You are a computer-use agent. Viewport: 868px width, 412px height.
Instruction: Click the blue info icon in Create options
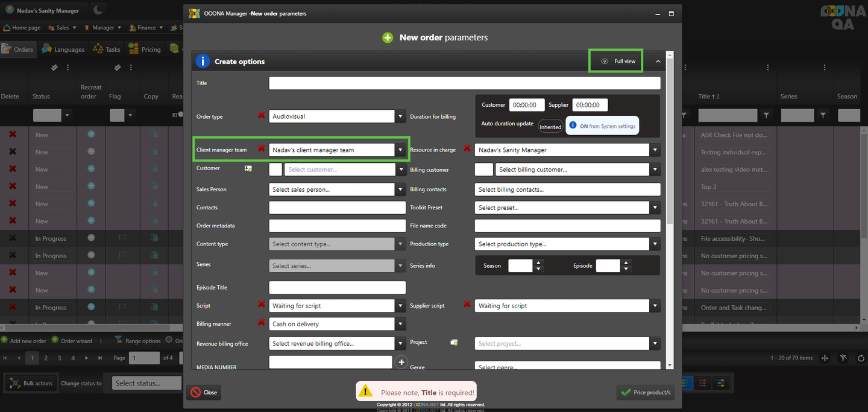203,62
